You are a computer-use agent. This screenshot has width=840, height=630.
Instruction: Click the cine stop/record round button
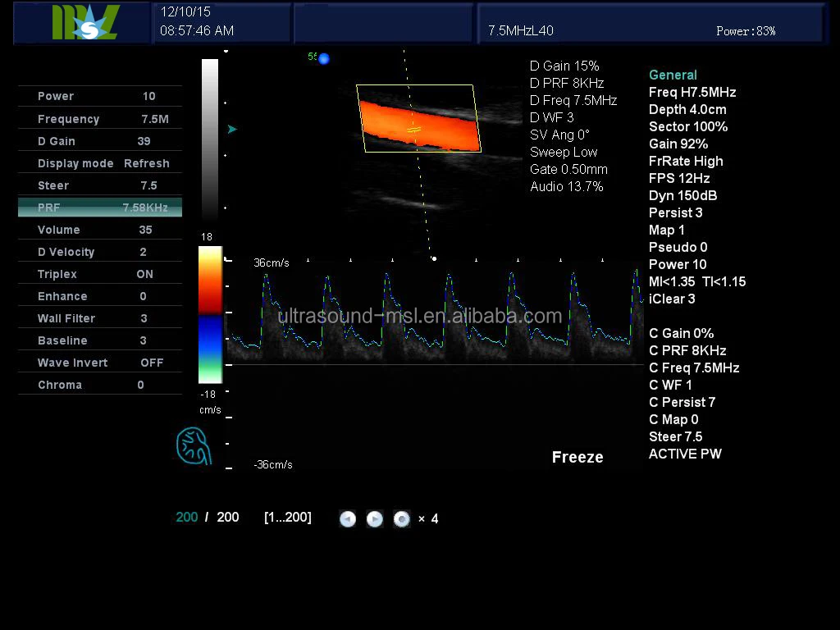tap(401, 518)
